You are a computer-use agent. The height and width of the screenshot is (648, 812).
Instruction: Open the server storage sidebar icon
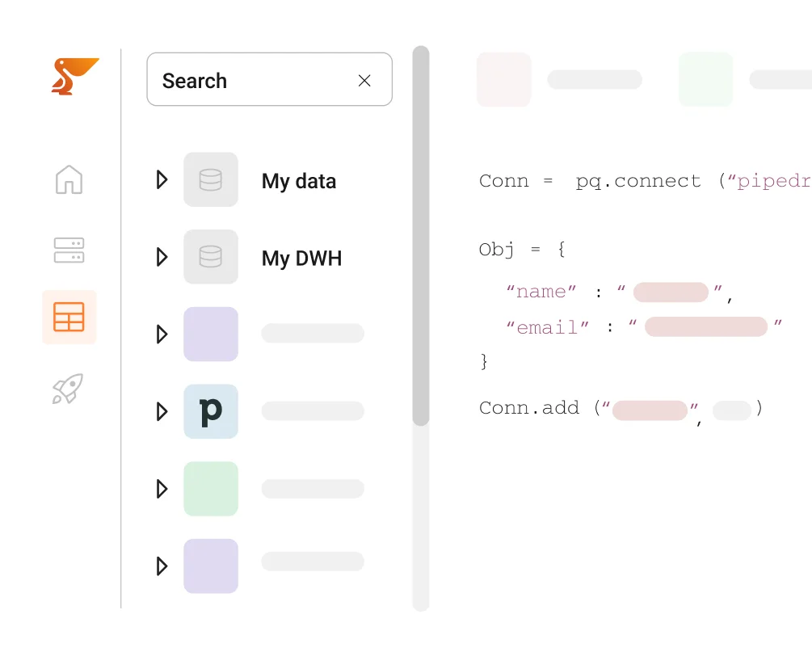pos(69,250)
